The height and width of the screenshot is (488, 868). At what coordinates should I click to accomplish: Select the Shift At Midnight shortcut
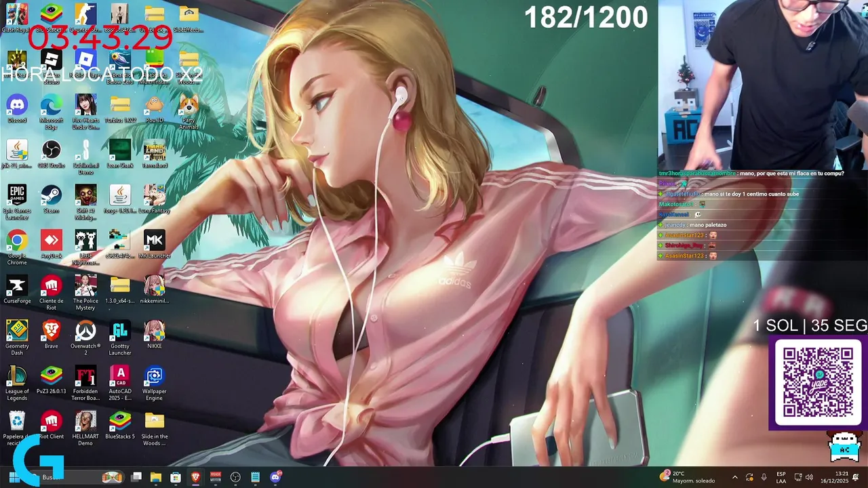tap(85, 202)
